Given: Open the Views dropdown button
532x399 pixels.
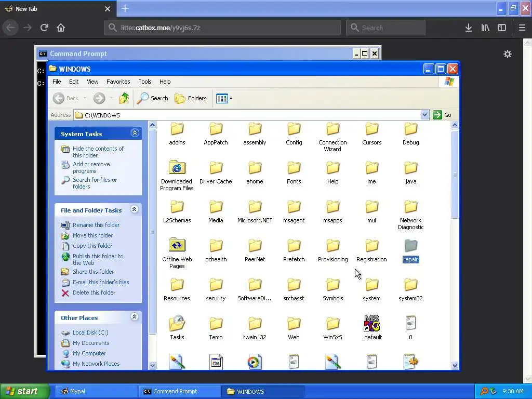Looking at the screenshot, I should pyautogui.click(x=224, y=98).
